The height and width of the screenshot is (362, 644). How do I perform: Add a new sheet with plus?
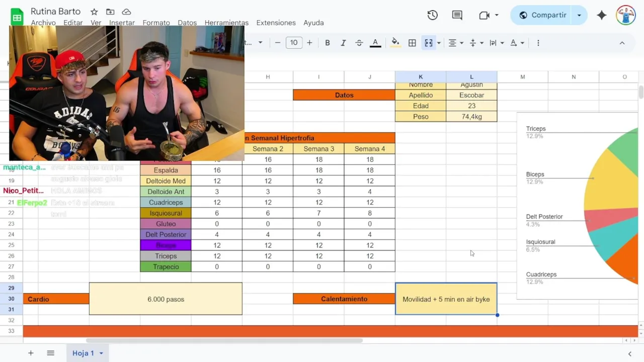point(31,353)
